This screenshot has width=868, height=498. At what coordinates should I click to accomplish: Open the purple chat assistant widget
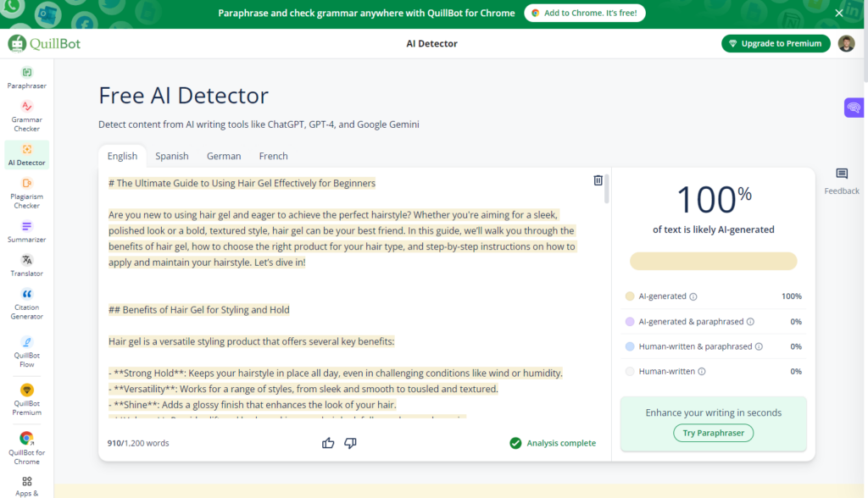854,108
